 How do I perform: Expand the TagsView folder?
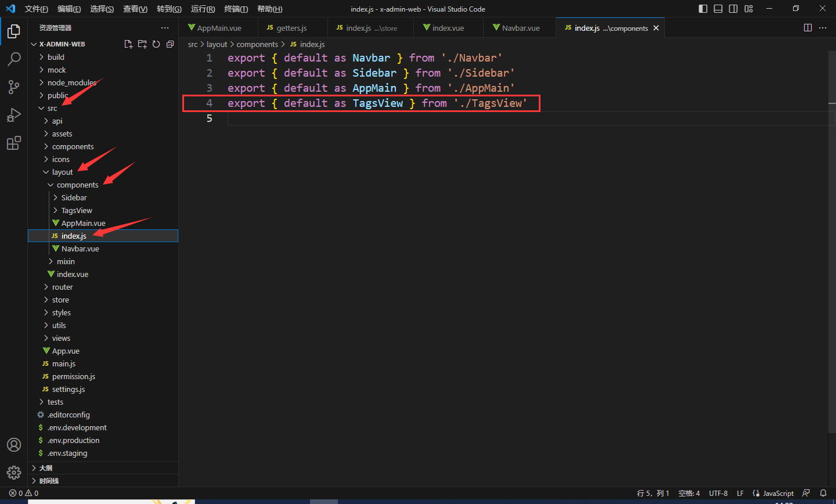pos(103,210)
